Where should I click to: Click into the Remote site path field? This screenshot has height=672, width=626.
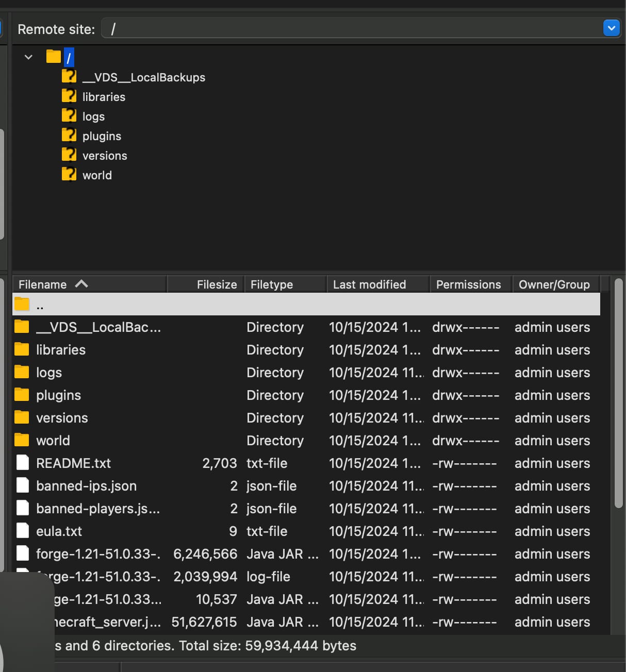[x=351, y=29]
